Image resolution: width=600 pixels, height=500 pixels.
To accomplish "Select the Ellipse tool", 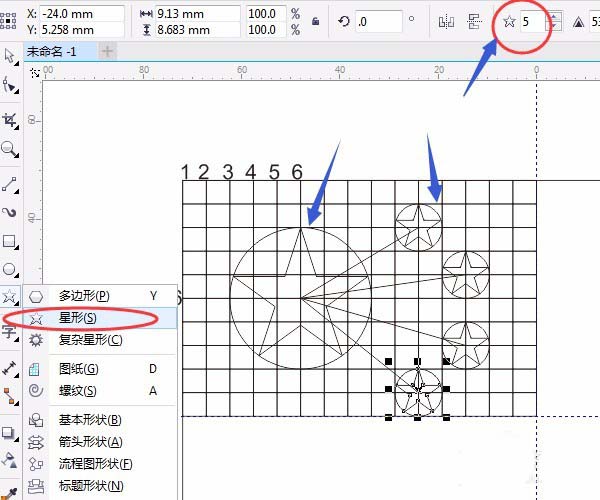I will [x=9, y=269].
